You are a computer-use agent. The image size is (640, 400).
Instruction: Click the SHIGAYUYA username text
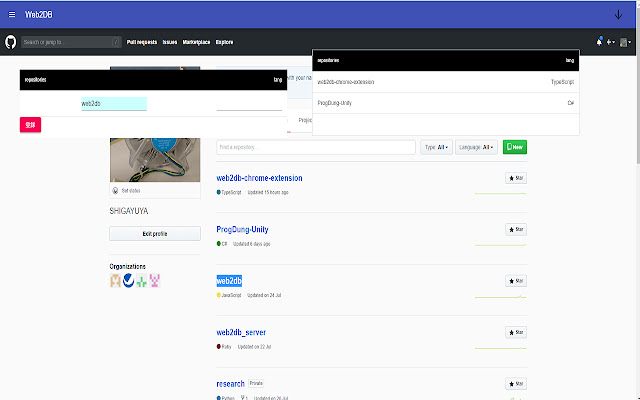(129, 211)
